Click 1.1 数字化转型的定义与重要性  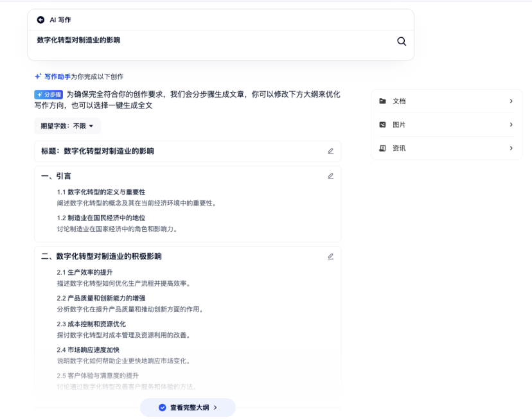coord(101,192)
